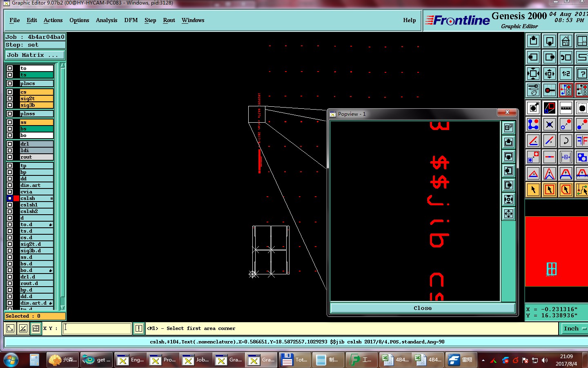Click the Home view icon
Screen dimensions: 588x368
coord(566,41)
